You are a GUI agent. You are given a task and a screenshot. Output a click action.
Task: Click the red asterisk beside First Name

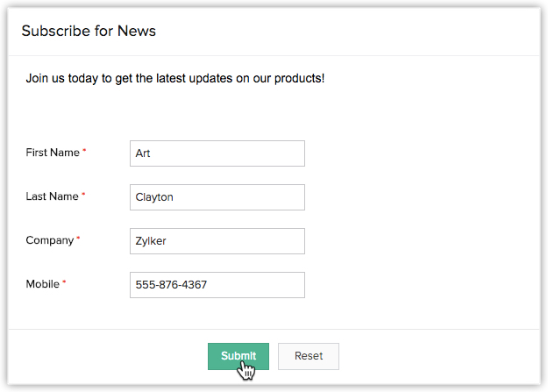(84, 150)
